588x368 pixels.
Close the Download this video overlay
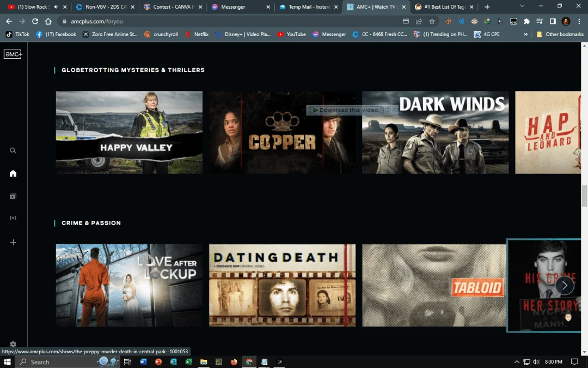tap(395, 109)
